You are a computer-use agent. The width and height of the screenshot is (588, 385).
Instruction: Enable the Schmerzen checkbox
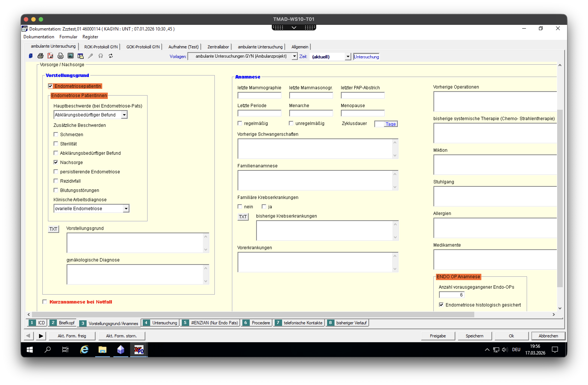[x=56, y=134]
